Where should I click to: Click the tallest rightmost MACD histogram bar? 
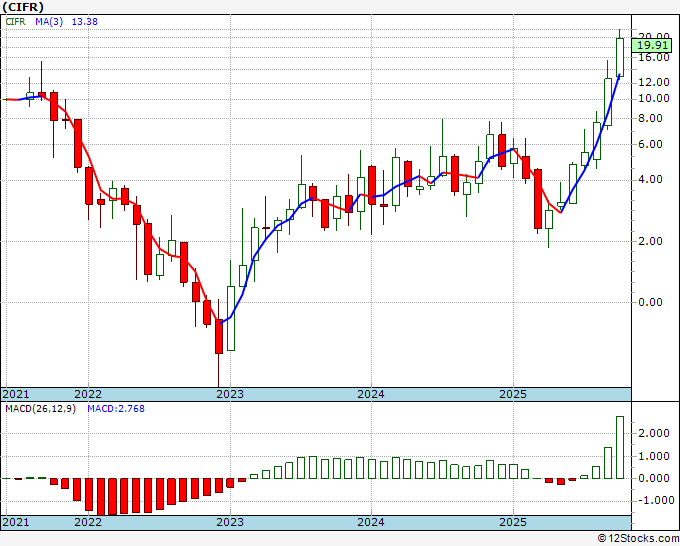pos(620,447)
